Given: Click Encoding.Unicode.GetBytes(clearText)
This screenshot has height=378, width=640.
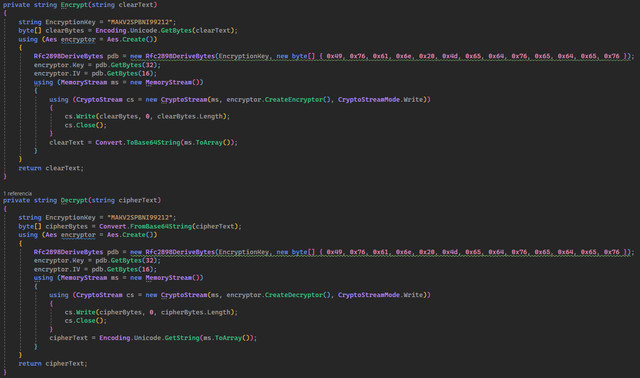Looking at the screenshot, I should click(x=165, y=31).
